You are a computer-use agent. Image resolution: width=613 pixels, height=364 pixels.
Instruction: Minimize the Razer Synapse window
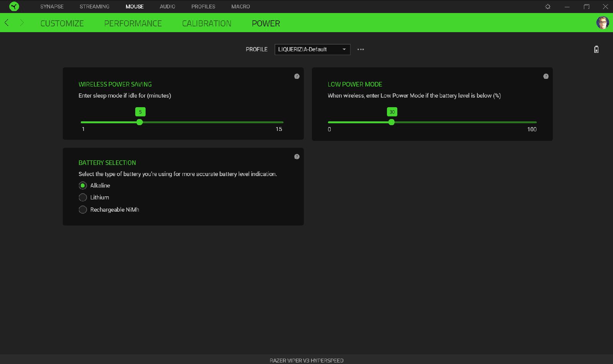[x=567, y=7]
